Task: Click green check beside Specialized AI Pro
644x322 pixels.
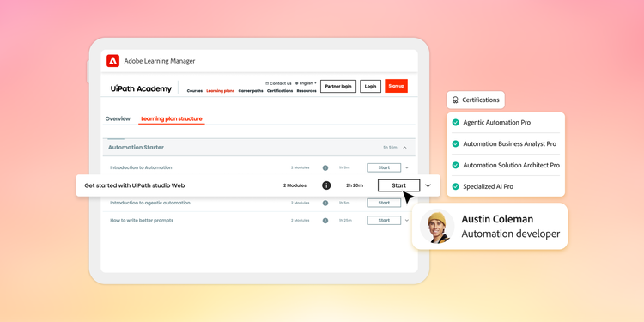Action: pyautogui.click(x=455, y=186)
